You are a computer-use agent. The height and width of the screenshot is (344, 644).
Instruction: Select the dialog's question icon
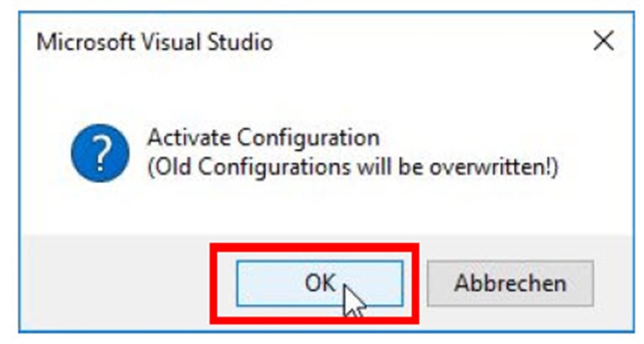[x=100, y=152]
